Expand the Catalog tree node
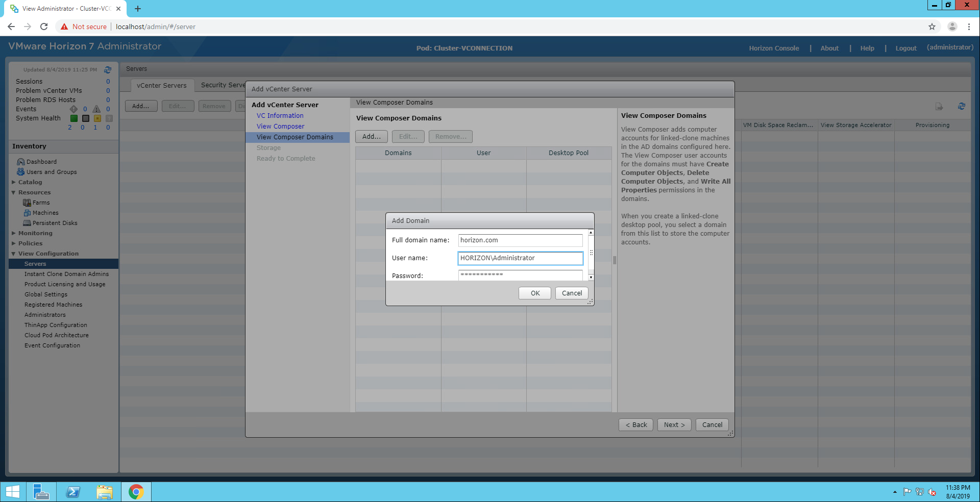 coord(14,182)
